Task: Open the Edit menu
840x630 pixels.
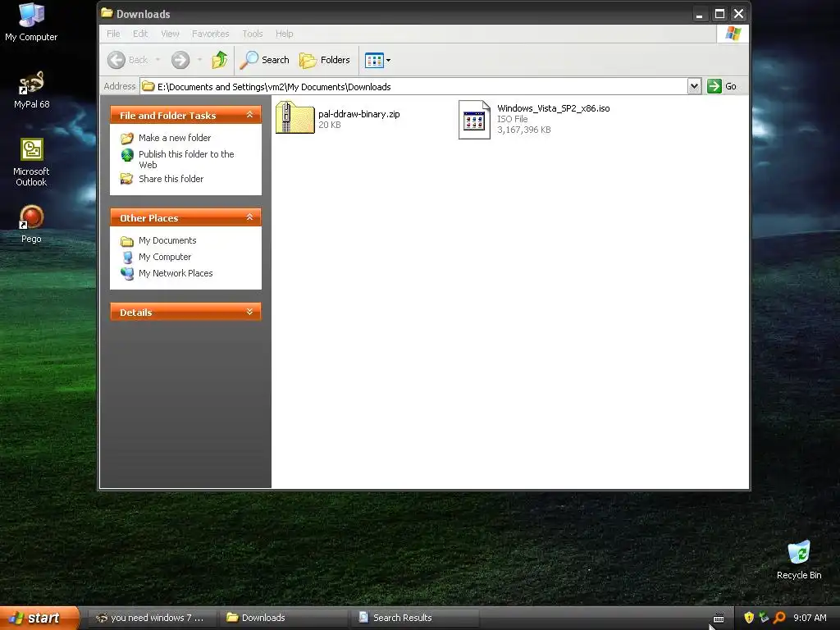Action: coord(140,34)
